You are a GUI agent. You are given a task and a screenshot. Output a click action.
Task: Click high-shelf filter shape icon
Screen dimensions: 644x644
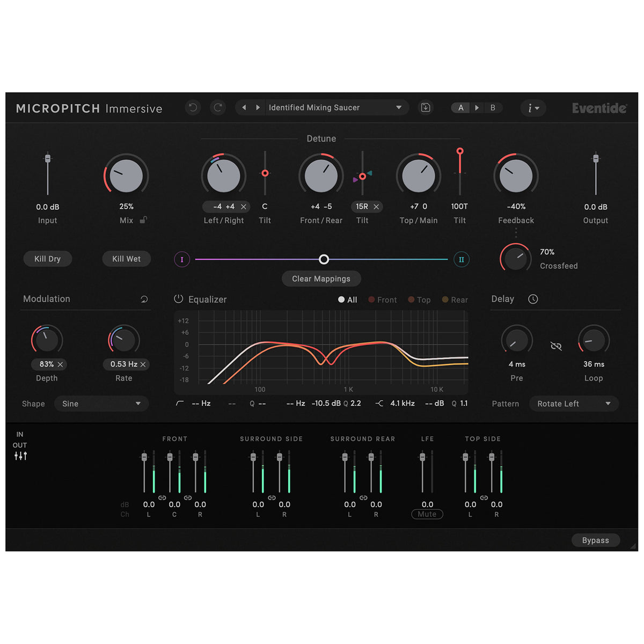pyautogui.click(x=379, y=403)
